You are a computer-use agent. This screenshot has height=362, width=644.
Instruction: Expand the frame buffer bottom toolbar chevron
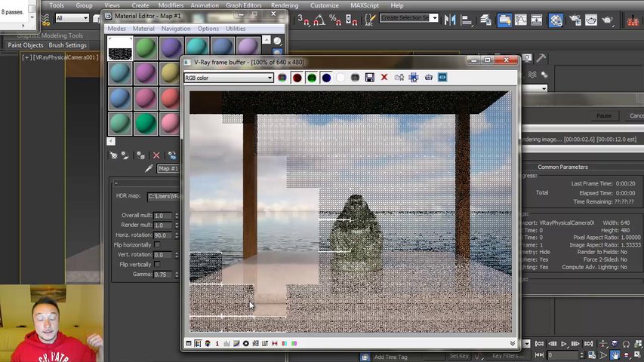[513, 344]
